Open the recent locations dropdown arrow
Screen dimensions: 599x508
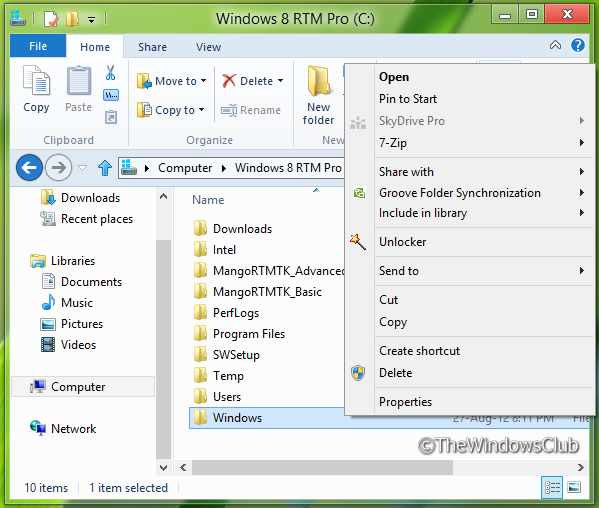(x=83, y=168)
